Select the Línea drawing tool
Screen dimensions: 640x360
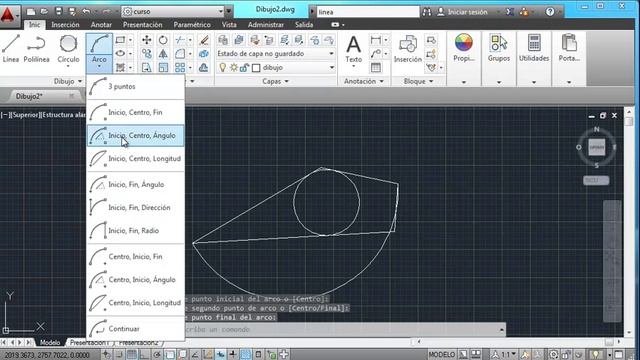click(11, 49)
